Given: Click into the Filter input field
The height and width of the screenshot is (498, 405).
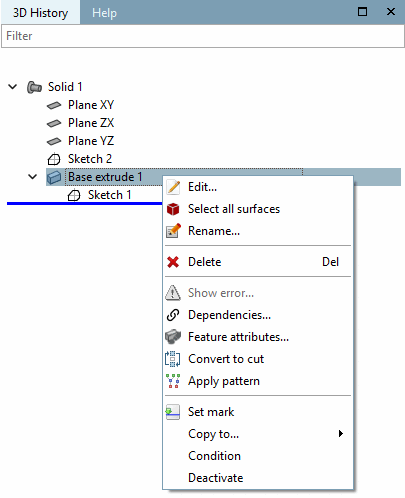Looking at the screenshot, I should [x=203, y=36].
